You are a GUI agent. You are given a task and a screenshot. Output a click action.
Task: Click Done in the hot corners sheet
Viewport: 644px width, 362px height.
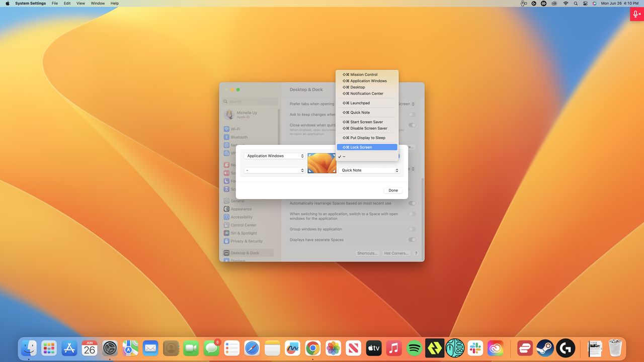[x=393, y=191]
